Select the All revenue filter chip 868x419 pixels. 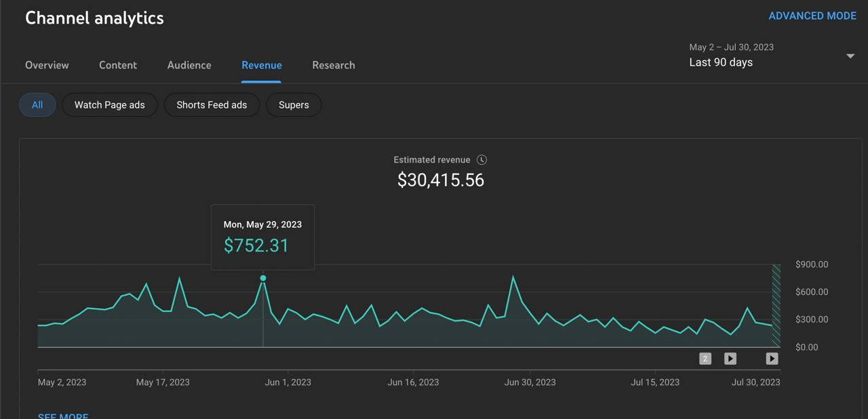click(37, 105)
